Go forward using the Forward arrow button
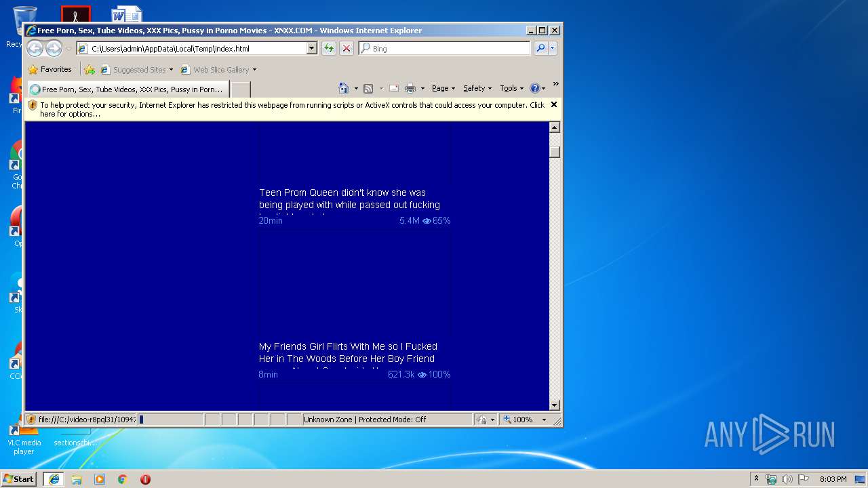The width and height of the screenshot is (868, 488). pyautogui.click(x=54, y=48)
